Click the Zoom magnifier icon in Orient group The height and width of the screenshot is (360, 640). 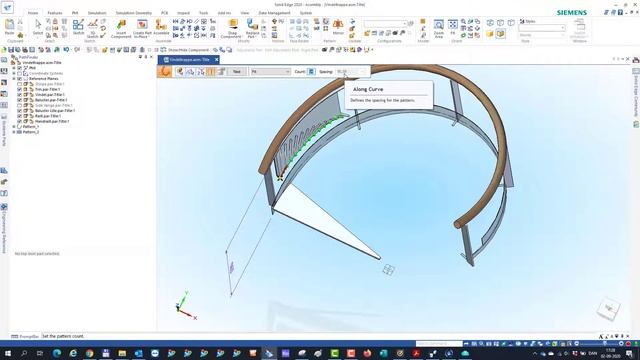tap(464, 22)
